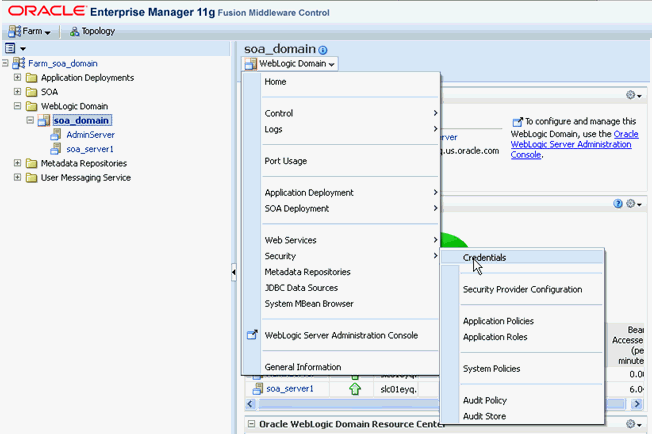
Task: Click the Farm toolbar icon
Action: pos(15,31)
